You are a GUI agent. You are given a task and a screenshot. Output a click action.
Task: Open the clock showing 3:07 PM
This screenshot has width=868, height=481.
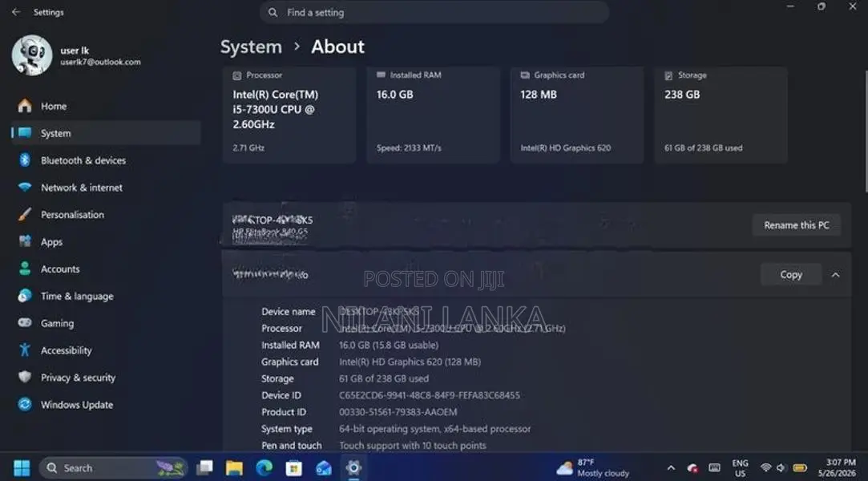coord(837,467)
